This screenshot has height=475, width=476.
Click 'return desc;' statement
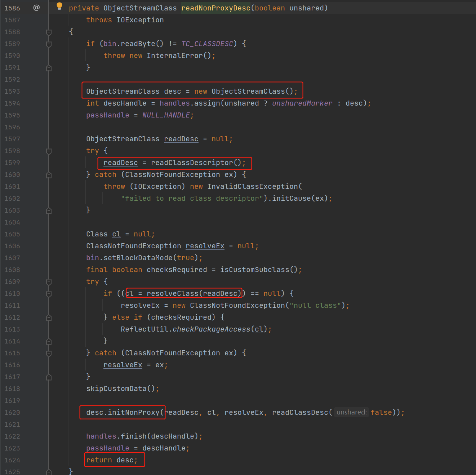tap(112, 460)
